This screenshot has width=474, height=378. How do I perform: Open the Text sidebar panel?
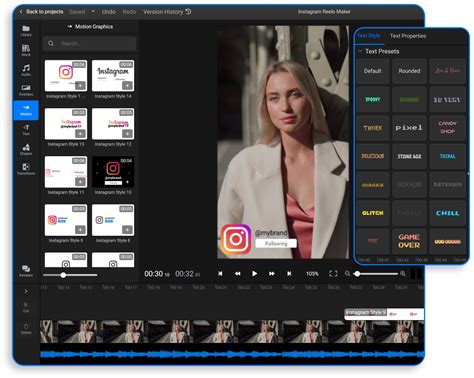coord(26,130)
